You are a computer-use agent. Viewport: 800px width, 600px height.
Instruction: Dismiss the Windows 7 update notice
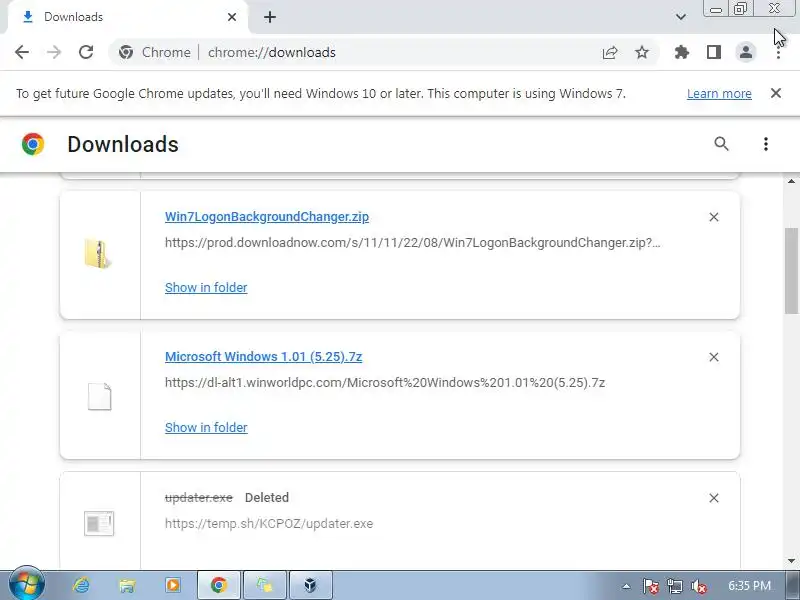(776, 93)
